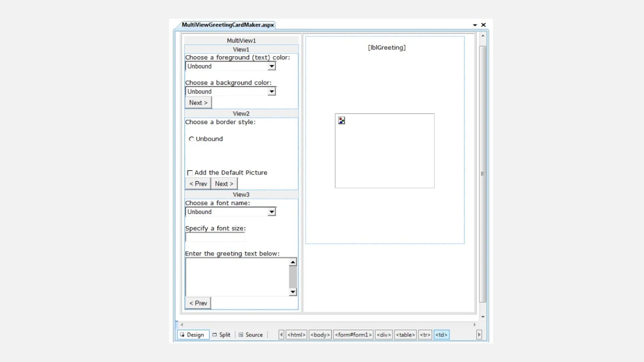Switch to Split view
644x362 pixels.
click(221, 335)
